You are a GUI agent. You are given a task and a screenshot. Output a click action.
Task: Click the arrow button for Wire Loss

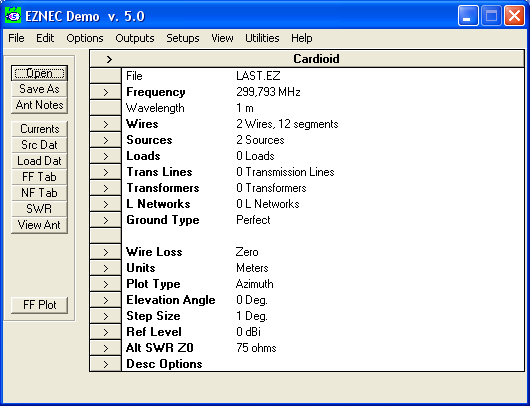106,252
